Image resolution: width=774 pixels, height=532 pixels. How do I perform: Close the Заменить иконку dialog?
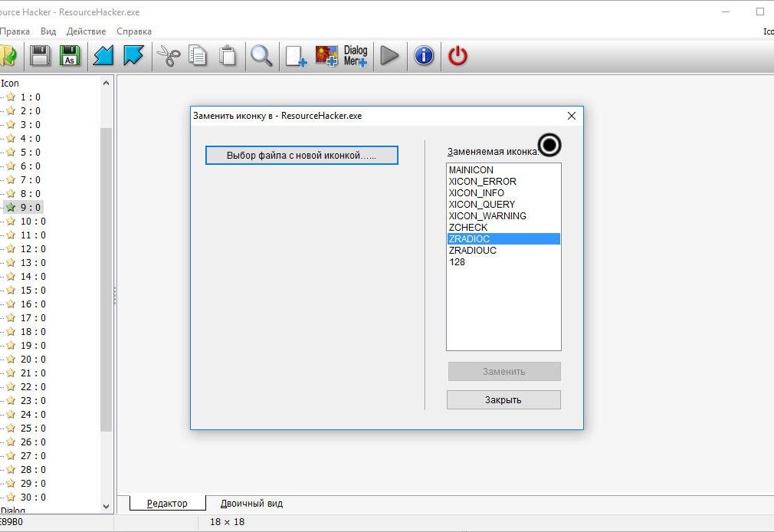pyautogui.click(x=572, y=116)
